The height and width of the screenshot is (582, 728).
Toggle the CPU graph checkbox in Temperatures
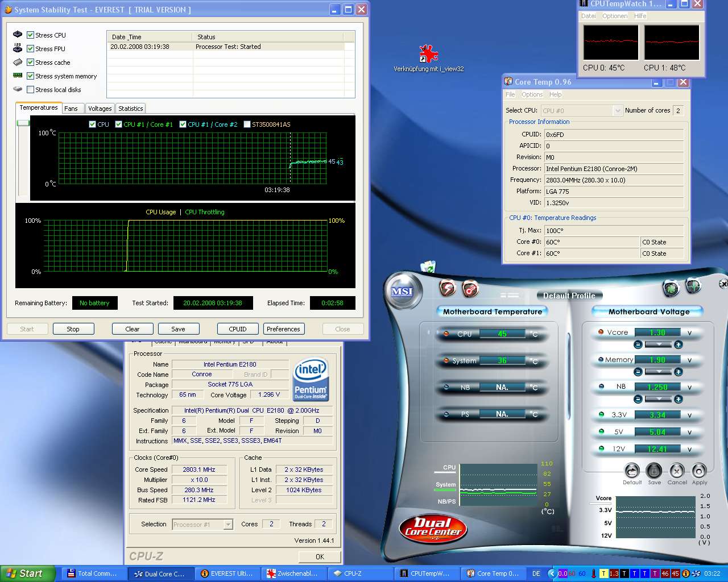[x=93, y=124]
